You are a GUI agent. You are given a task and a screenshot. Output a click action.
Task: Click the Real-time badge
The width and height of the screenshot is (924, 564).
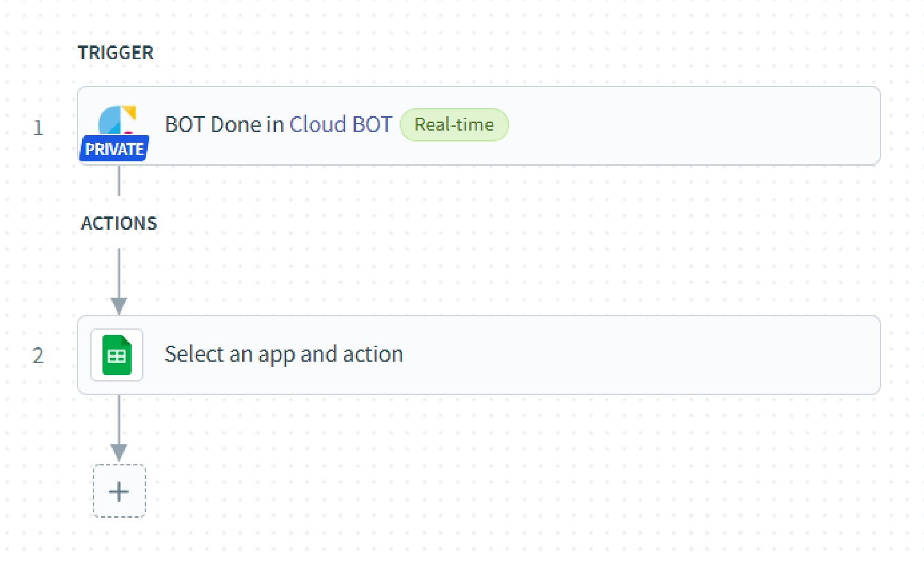[454, 125]
